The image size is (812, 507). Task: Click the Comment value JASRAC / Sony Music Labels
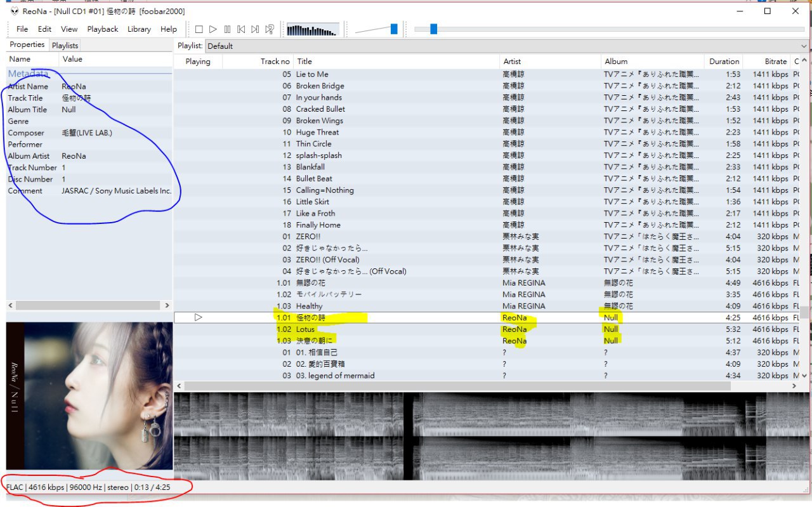(117, 190)
